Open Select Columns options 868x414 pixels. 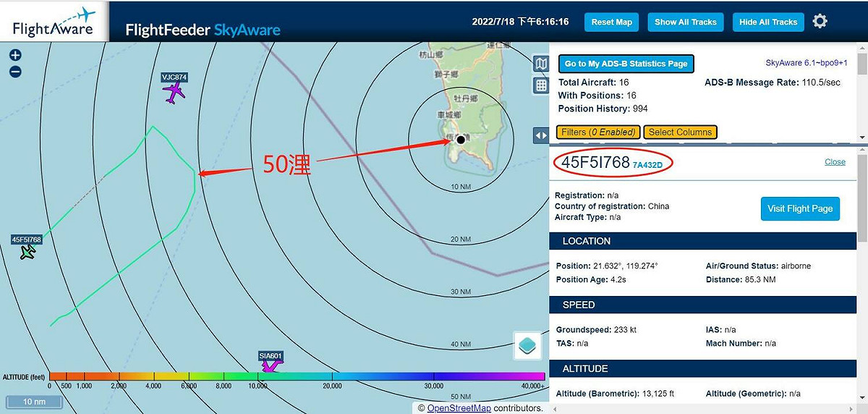pyautogui.click(x=680, y=132)
